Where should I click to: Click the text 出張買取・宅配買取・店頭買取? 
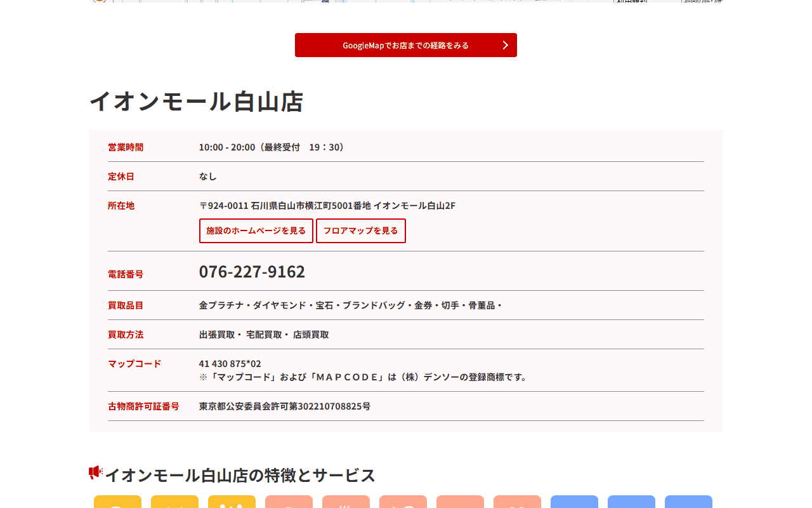click(x=264, y=335)
